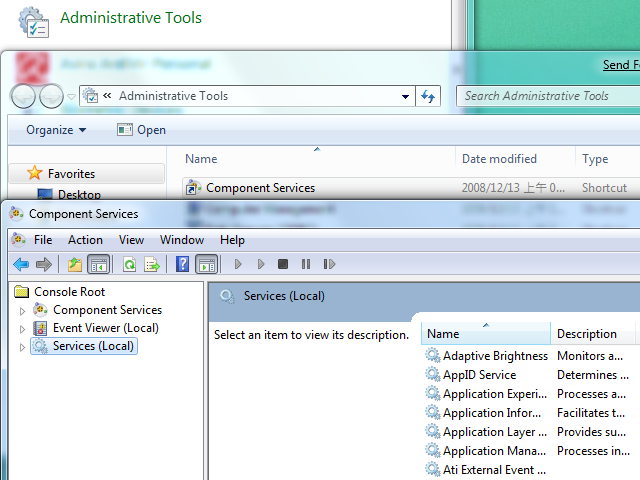The image size is (640, 480).
Task: Click the Administrative Tools address bar
Action: pos(247,96)
